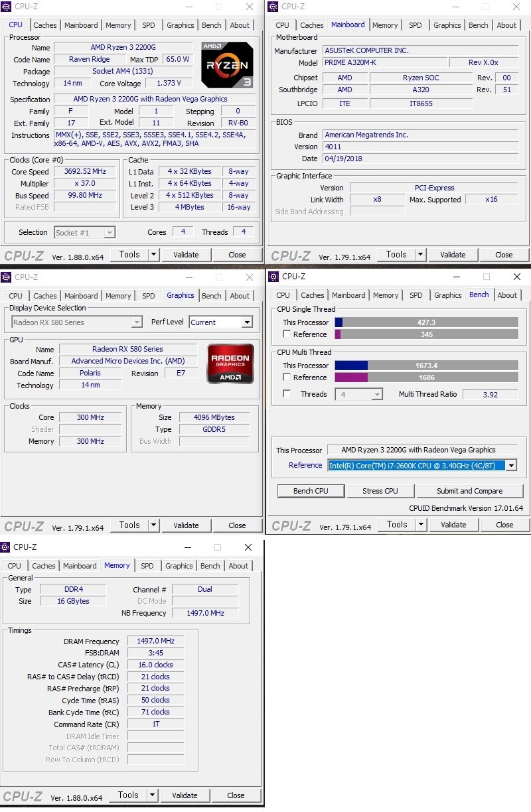Screen dimensions: 531x812
Task: Select the BIOS Date value 04/19/2018
Action: pos(421,159)
